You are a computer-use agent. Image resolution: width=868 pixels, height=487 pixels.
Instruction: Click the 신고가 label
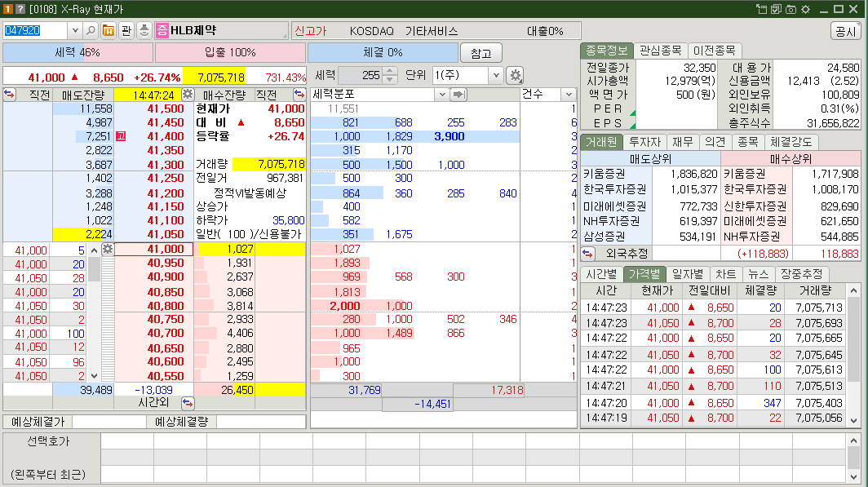311,31
